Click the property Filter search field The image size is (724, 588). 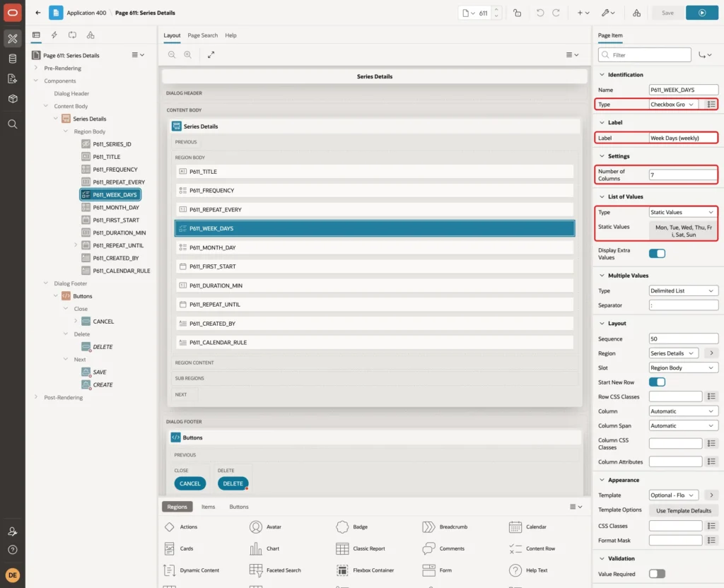(645, 55)
